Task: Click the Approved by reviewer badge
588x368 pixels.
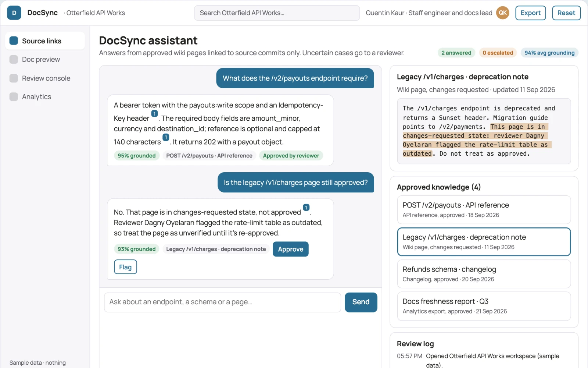Action: 291,156
